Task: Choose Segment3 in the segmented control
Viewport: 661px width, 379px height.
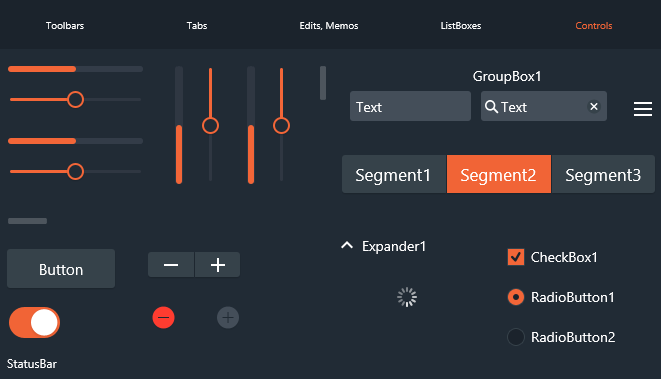Action: click(603, 174)
